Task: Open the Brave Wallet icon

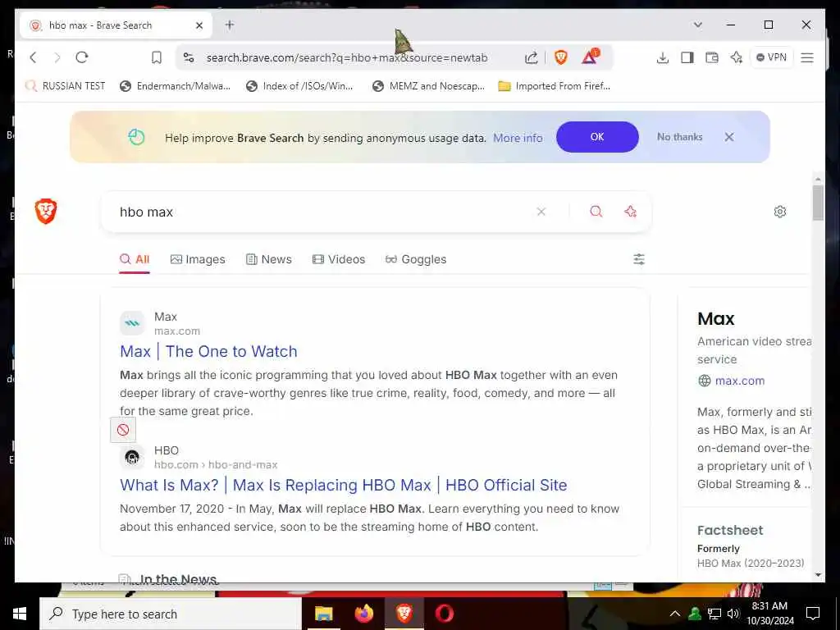Action: click(711, 57)
